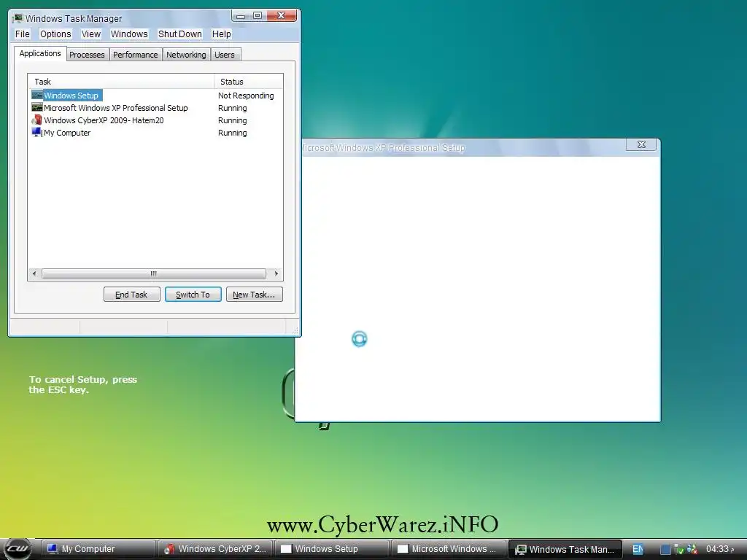Image resolution: width=747 pixels, height=560 pixels.
Task: Open My Computer from the taskbar
Action: (x=98, y=549)
